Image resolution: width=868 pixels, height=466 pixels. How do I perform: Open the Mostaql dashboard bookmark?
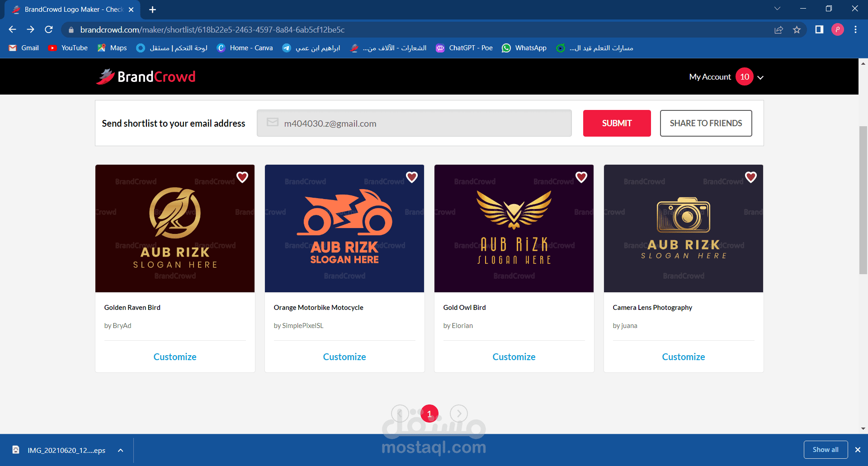[x=172, y=48]
